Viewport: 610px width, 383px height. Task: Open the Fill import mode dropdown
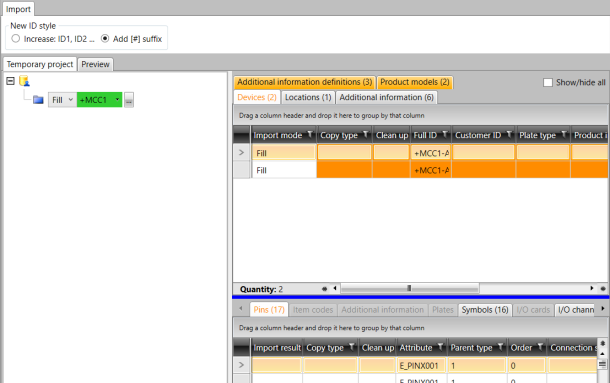pos(62,100)
